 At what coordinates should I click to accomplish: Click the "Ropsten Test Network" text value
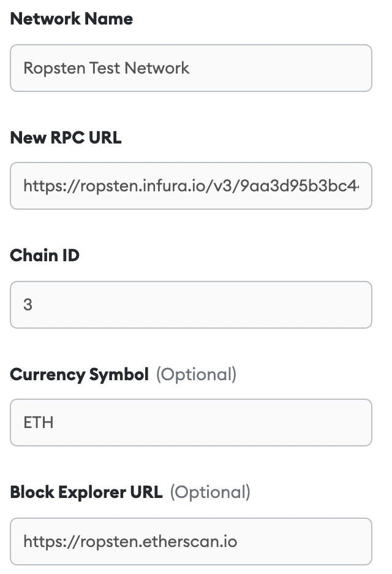click(x=107, y=68)
